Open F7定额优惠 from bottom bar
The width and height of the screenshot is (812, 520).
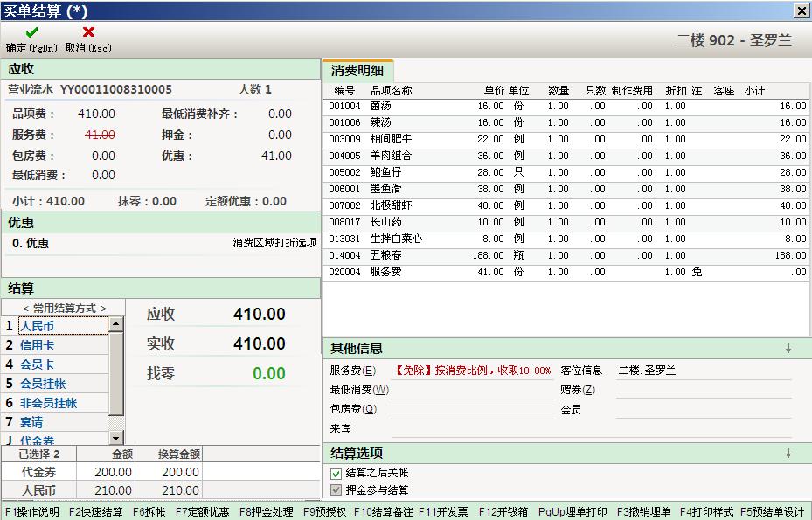pos(202,512)
